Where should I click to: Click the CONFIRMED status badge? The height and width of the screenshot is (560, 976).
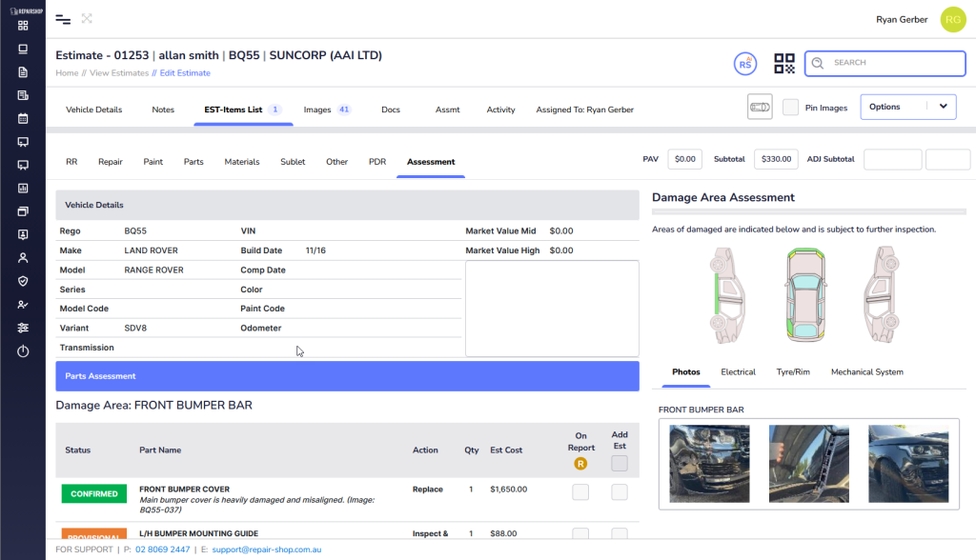pos(94,493)
